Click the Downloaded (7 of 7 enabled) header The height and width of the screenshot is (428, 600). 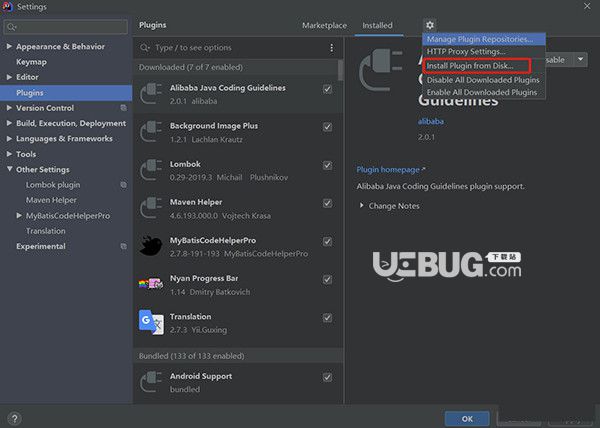click(236, 67)
